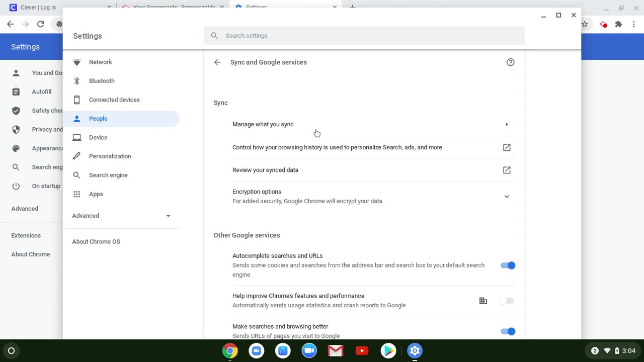
Task: Click the enterprise-managed building icon
Action: click(x=483, y=301)
